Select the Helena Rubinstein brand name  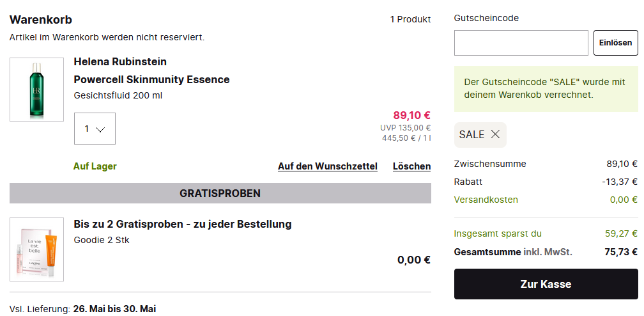pos(120,61)
